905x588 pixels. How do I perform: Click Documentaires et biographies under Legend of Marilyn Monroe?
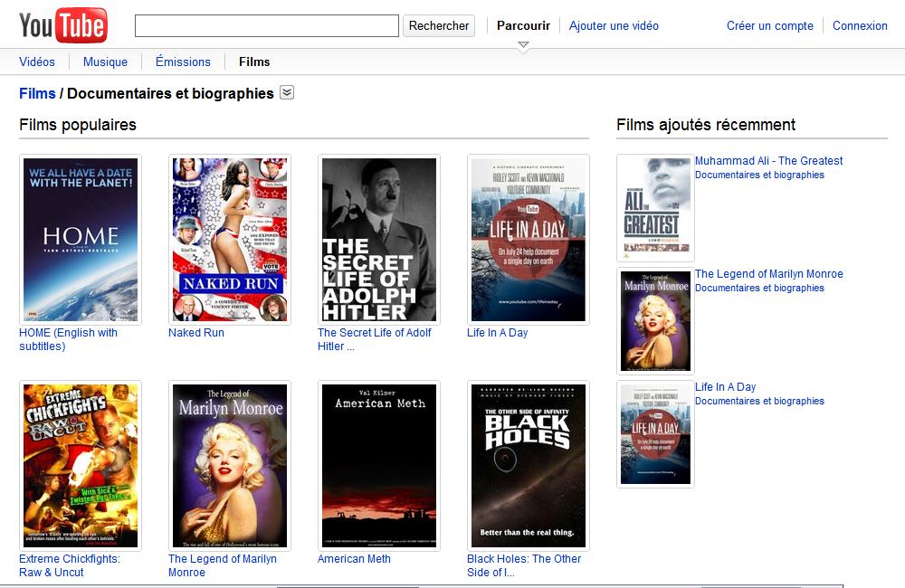point(759,288)
